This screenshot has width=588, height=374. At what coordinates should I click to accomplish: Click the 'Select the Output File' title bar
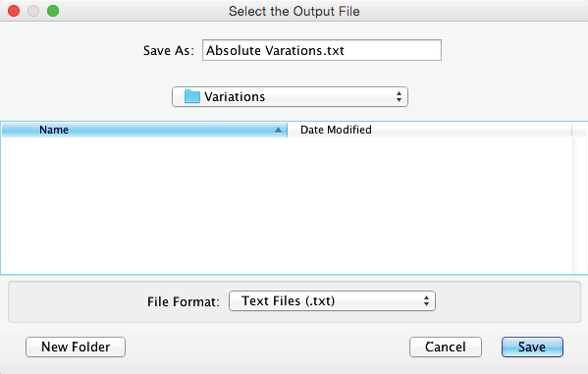point(294,11)
